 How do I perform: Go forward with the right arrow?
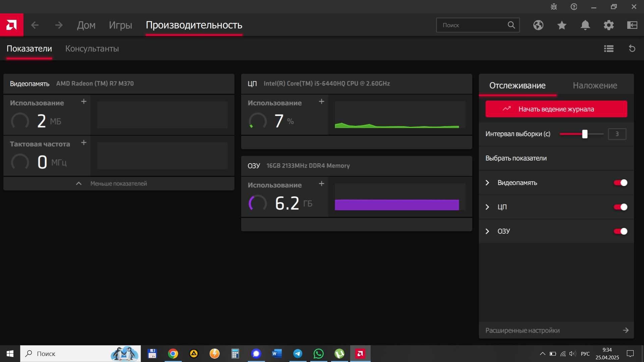59,25
